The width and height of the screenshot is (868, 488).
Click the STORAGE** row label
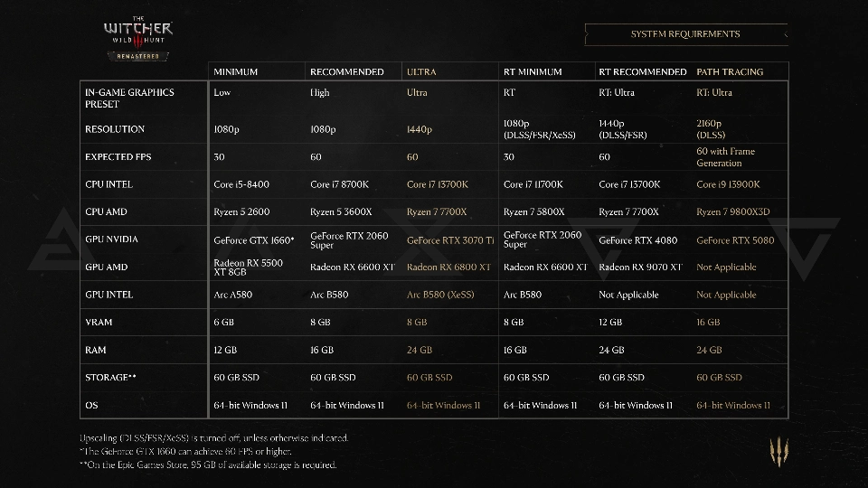point(110,378)
